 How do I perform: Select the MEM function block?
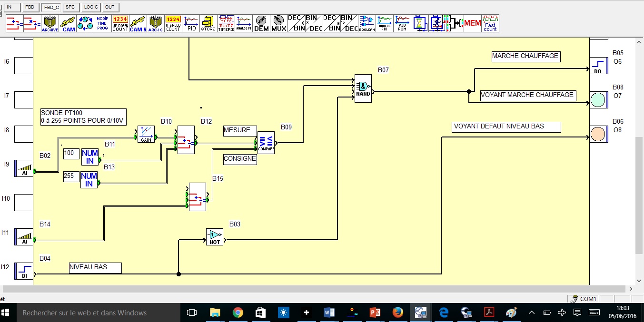tap(472, 23)
